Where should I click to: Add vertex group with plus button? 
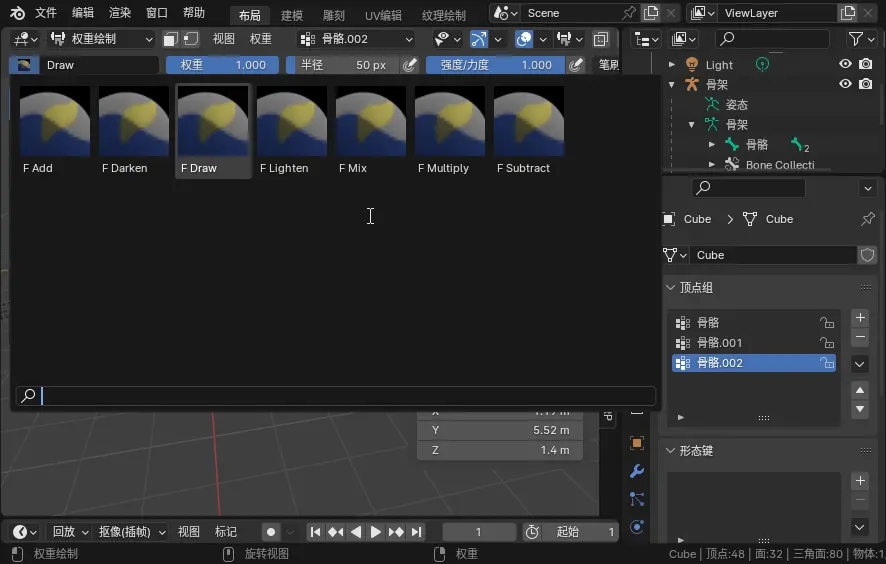[x=860, y=318]
